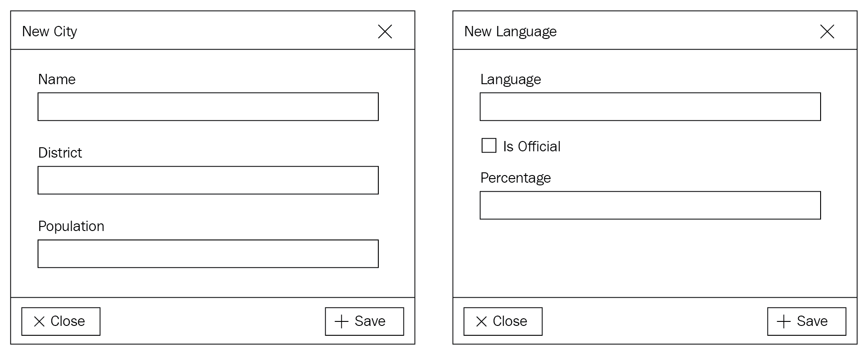Click the 'Language' field label
The height and width of the screenshot is (355, 868).
[511, 79]
